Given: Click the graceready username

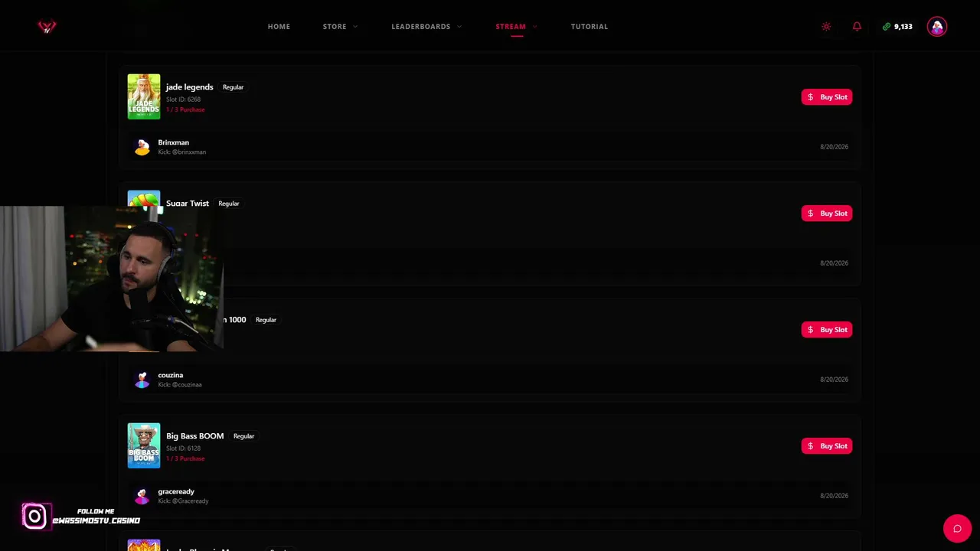Looking at the screenshot, I should tap(176, 491).
